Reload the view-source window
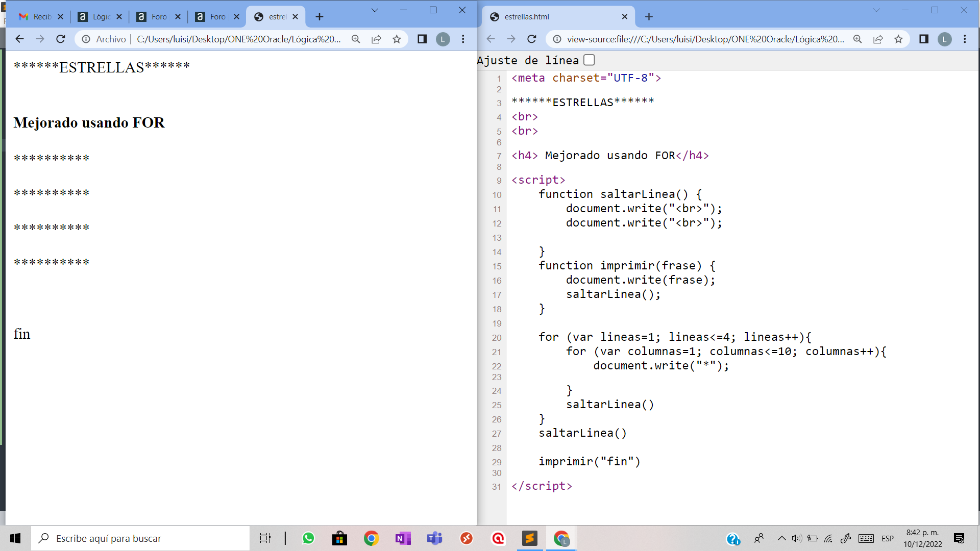Screen dimensions: 980x551 532,39
